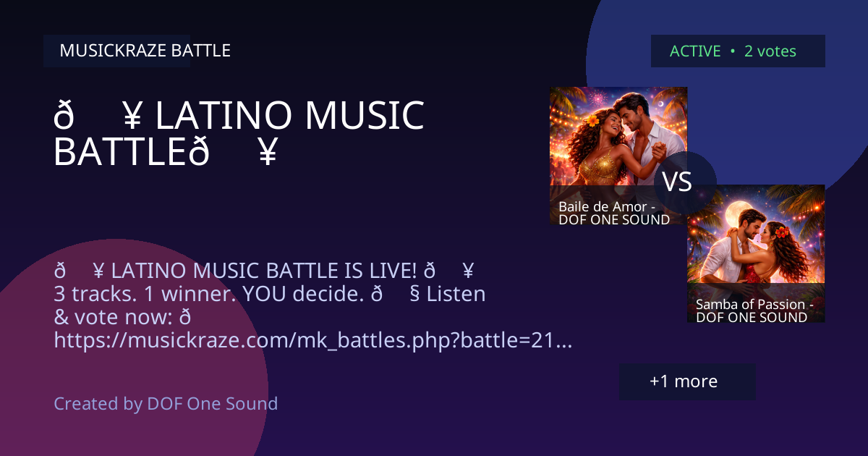Click the garbled emoji before LATINO title
The width and height of the screenshot is (868, 456).
coord(98,116)
